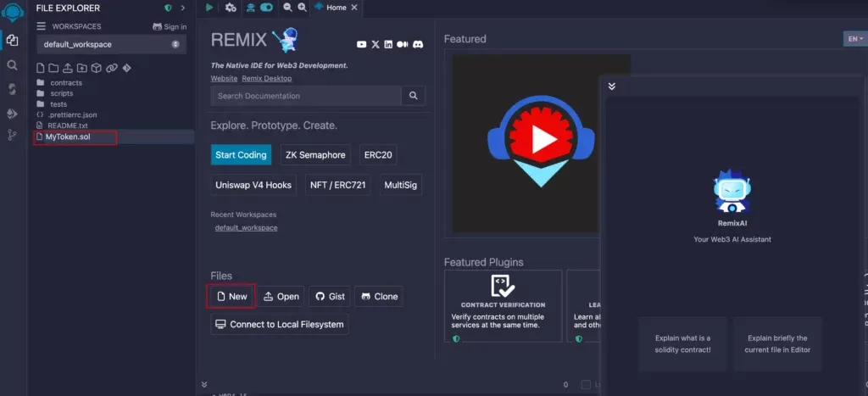Click the zoom in magnifier icon

[302, 8]
